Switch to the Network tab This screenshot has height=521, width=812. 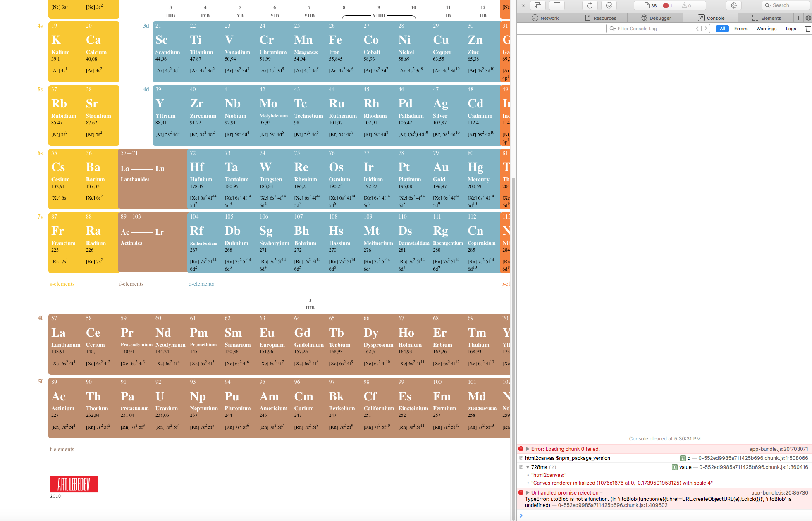pos(545,18)
